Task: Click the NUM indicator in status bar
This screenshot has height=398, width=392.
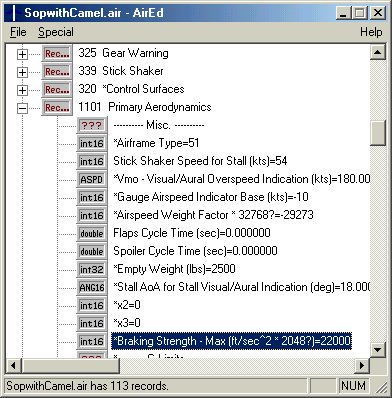Action: pyautogui.click(x=353, y=386)
